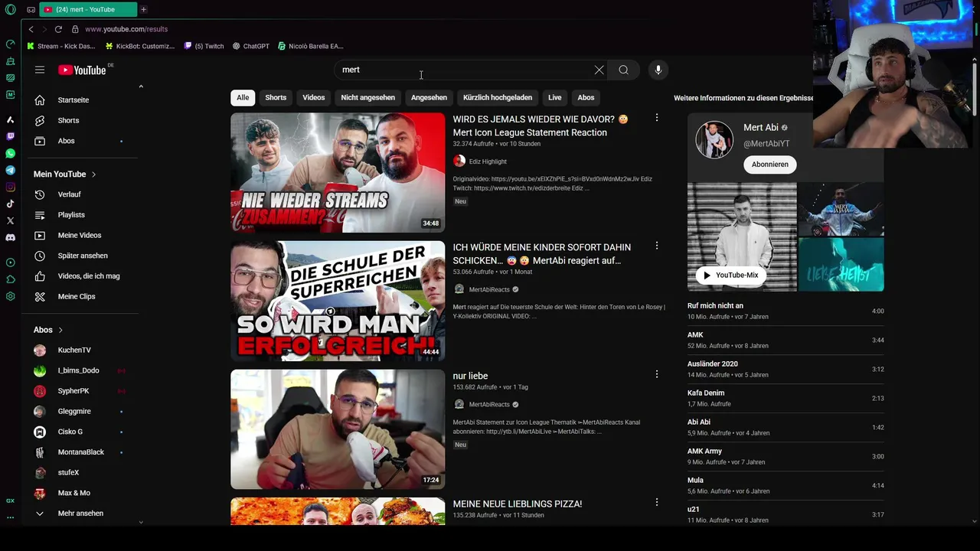This screenshot has width=980, height=551.
Task: Open WhatsApp in the Opera GX sidebar
Action: click(10, 153)
